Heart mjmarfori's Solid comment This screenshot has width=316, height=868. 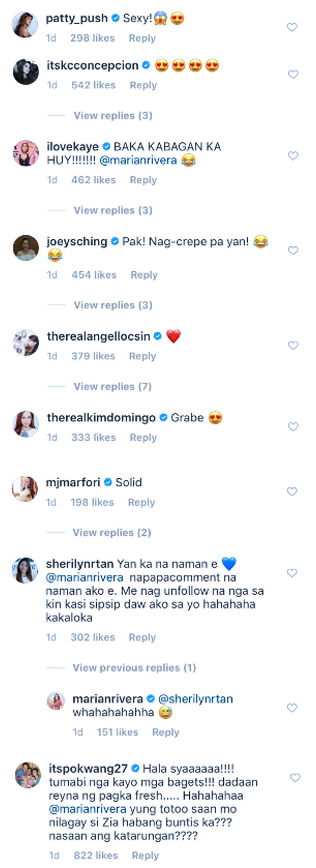pyautogui.click(x=292, y=491)
